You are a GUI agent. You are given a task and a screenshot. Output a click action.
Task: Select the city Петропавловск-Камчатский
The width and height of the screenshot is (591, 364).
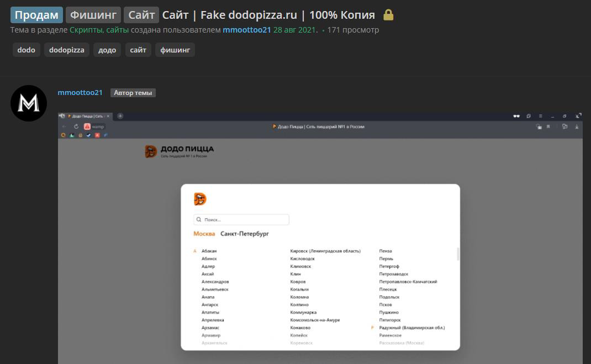408,282
